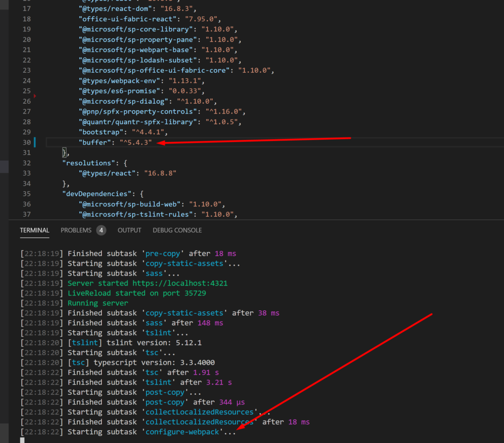
Task: Click 'LiveReload started on port 35729' line
Action: [137, 293]
